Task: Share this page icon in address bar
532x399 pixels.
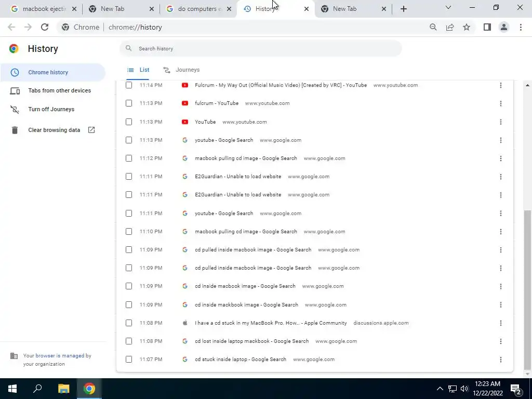Action: coord(450,27)
